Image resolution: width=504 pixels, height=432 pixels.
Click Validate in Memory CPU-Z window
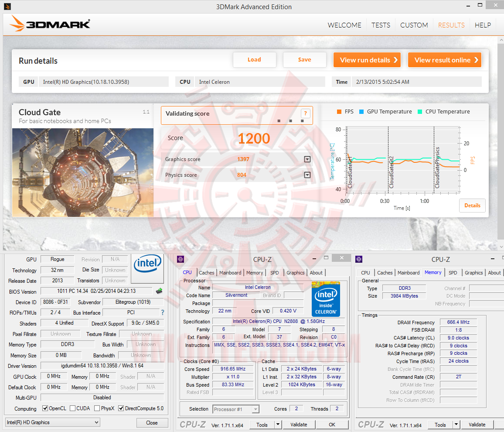coord(477,425)
